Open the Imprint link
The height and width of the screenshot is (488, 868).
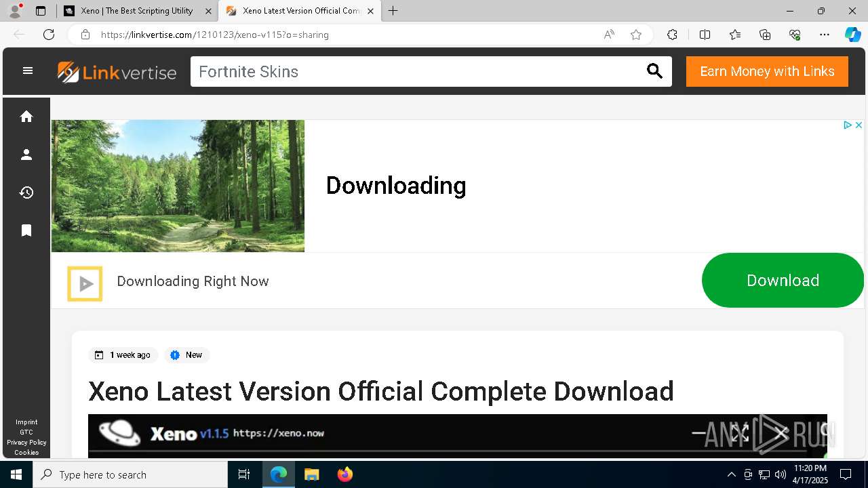(x=26, y=422)
